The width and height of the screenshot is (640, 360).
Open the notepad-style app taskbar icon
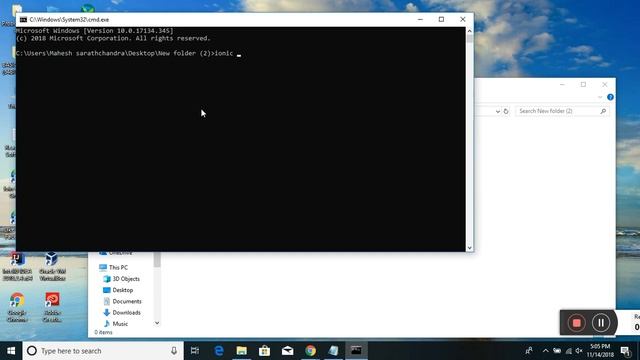click(333, 351)
